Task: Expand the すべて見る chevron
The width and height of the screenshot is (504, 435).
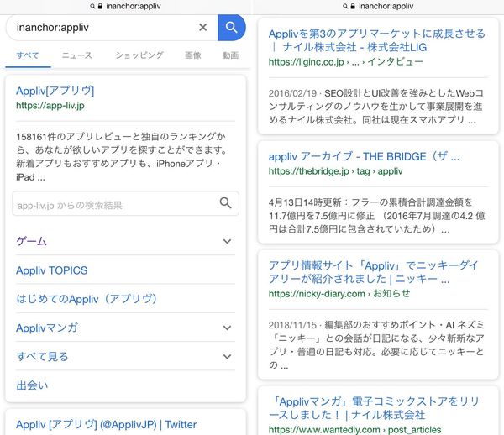Action: coord(228,357)
